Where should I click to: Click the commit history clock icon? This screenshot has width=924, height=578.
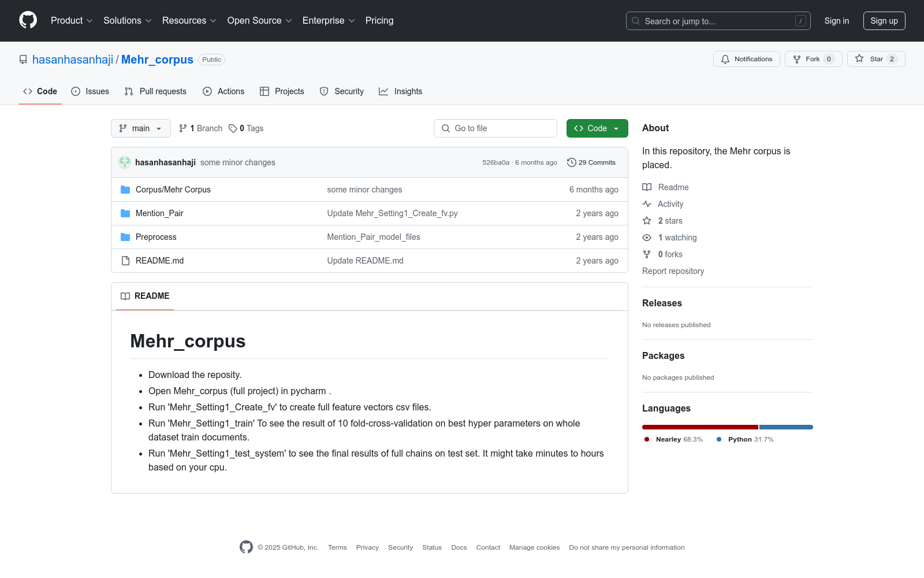(572, 162)
